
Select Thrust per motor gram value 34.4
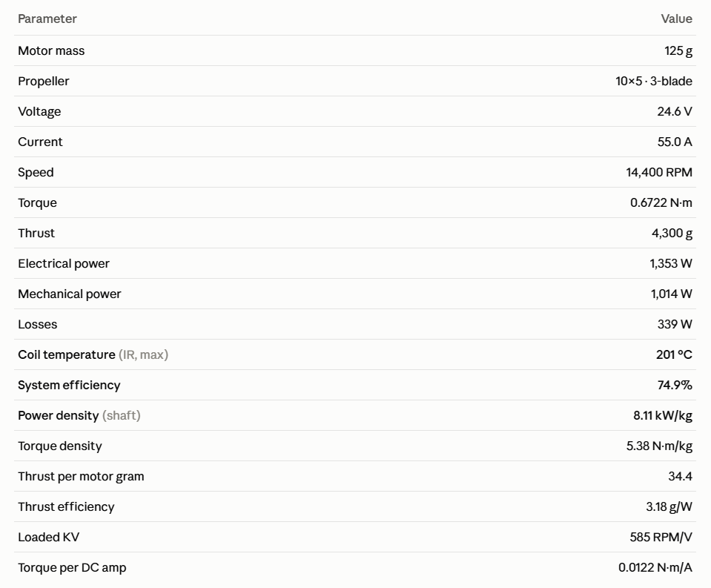tap(680, 476)
